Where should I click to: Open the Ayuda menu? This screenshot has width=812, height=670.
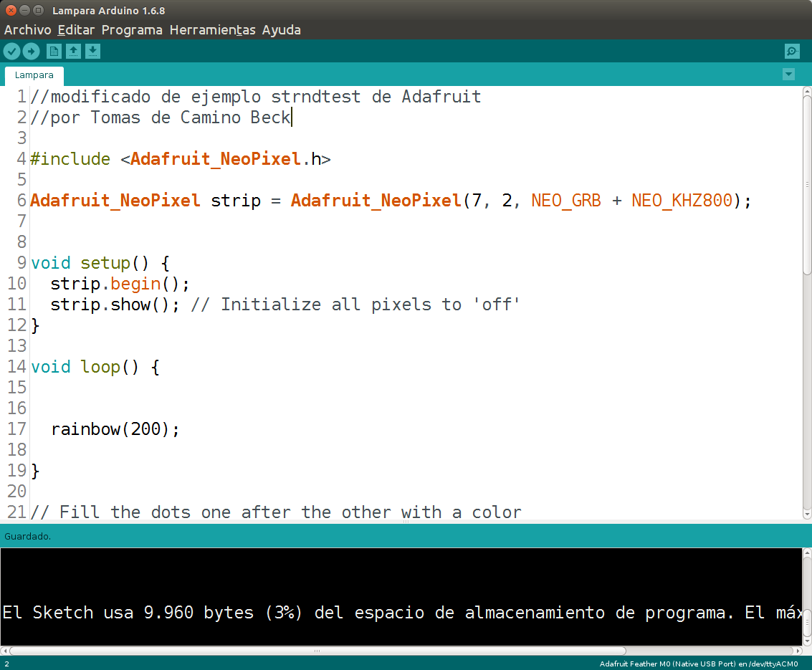(x=281, y=30)
